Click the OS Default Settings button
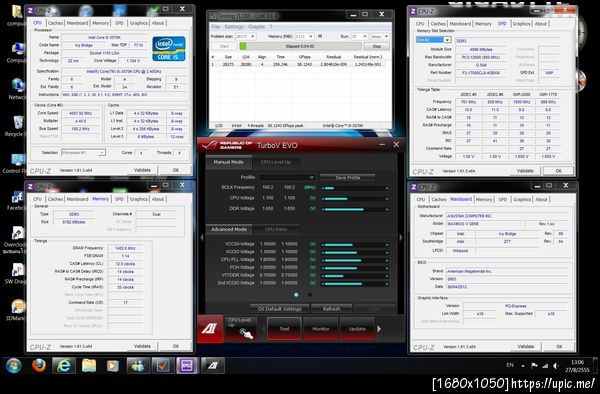The image size is (600, 394). point(280,309)
